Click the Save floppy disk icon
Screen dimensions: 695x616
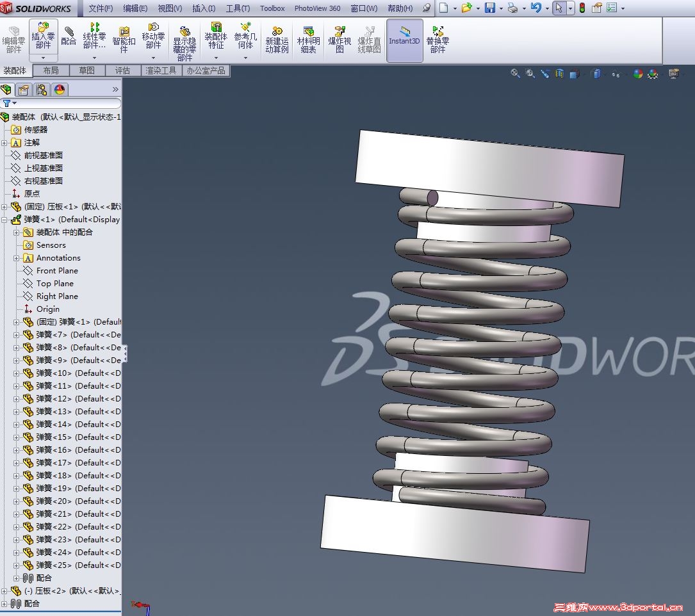click(490, 8)
